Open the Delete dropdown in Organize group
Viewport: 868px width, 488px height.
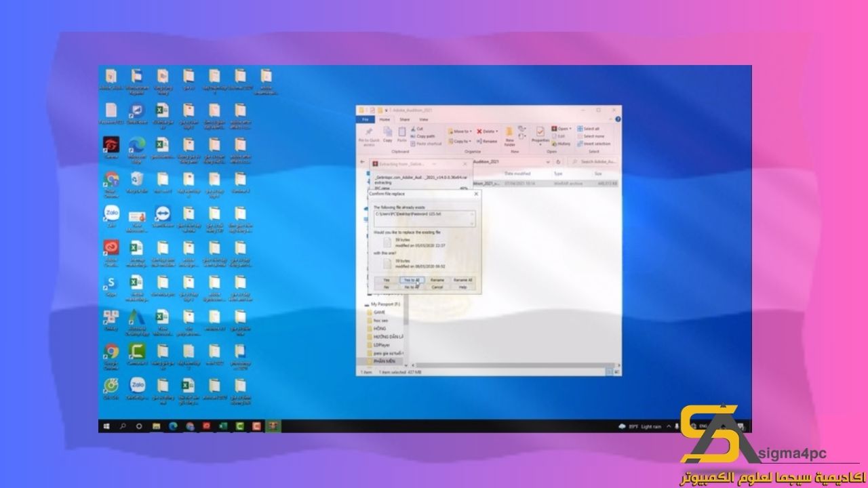click(x=488, y=131)
